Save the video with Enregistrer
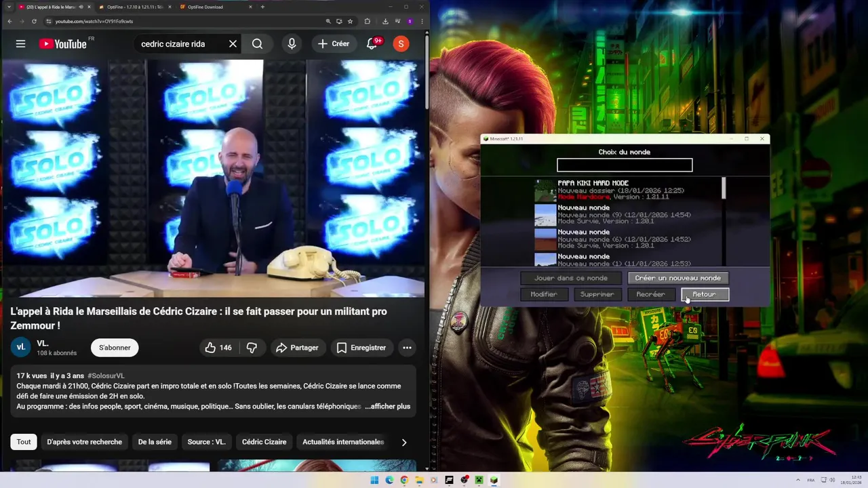This screenshot has height=488, width=868. (361, 348)
